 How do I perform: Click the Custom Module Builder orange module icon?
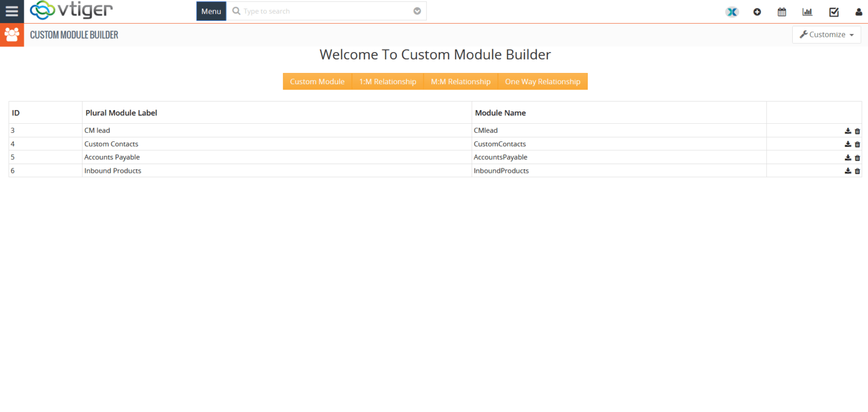pyautogui.click(x=12, y=34)
